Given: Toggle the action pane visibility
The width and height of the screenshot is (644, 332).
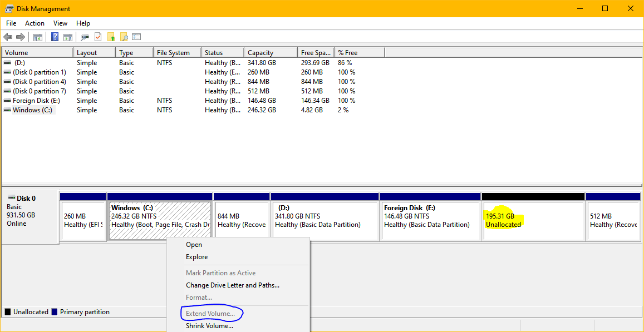Looking at the screenshot, I should click(x=67, y=37).
